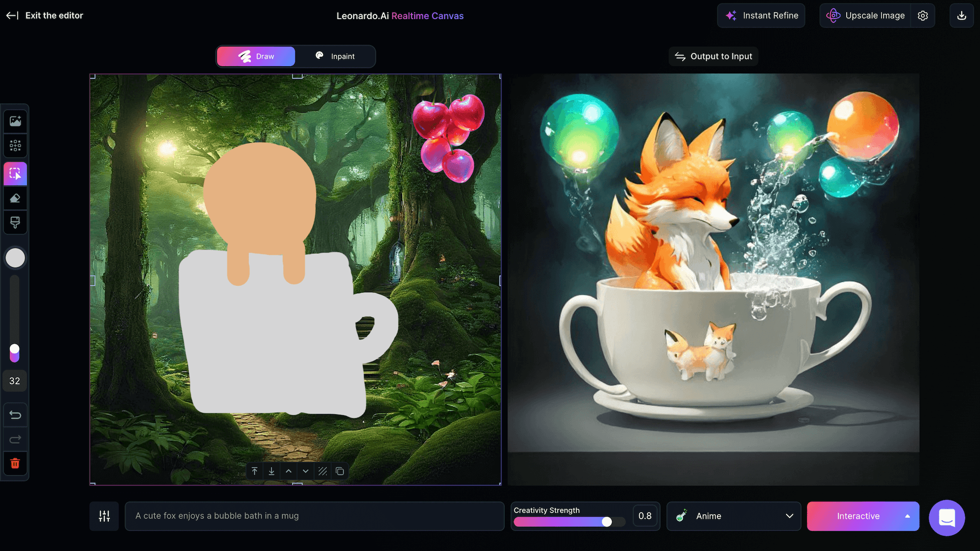Open the Anime style dropdown

(x=734, y=516)
